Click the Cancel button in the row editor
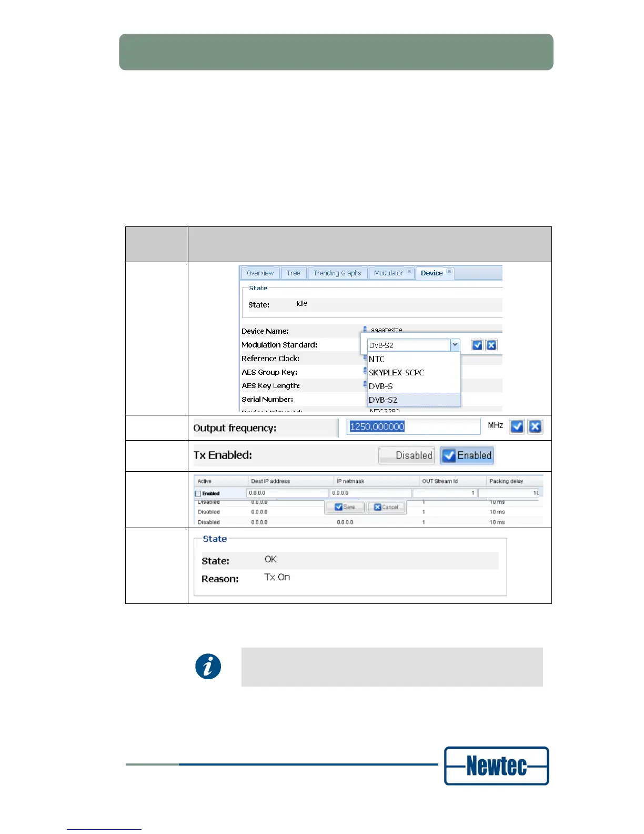 pos(386,507)
